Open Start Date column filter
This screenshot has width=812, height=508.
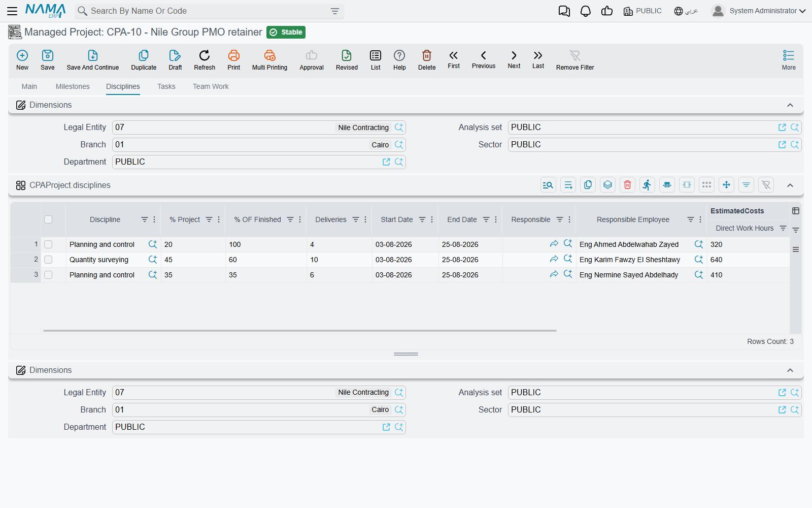(x=422, y=219)
